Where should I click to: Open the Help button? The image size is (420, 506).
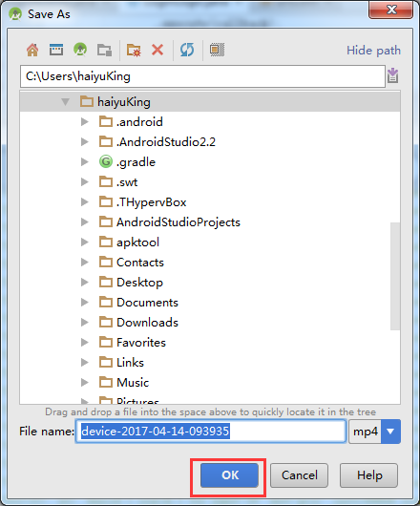[368, 475]
